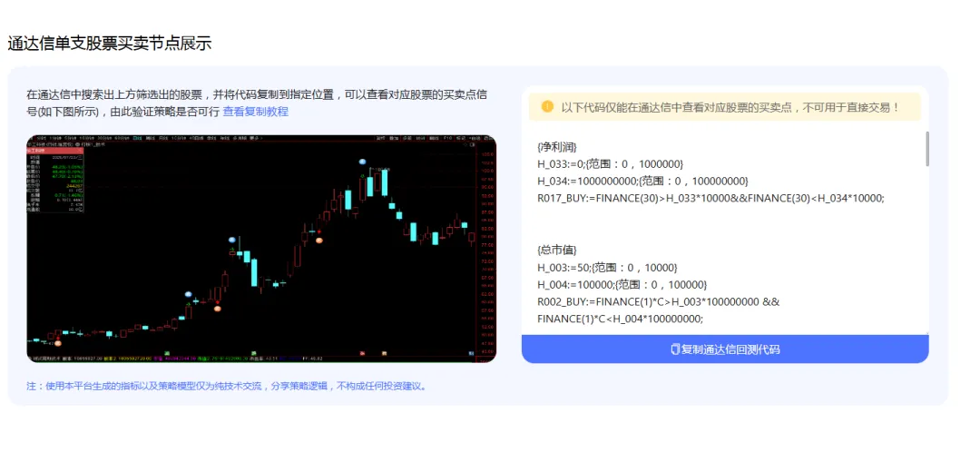Select the H_004:=100000 code line
The width and height of the screenshot is (980, 452).
622,285
